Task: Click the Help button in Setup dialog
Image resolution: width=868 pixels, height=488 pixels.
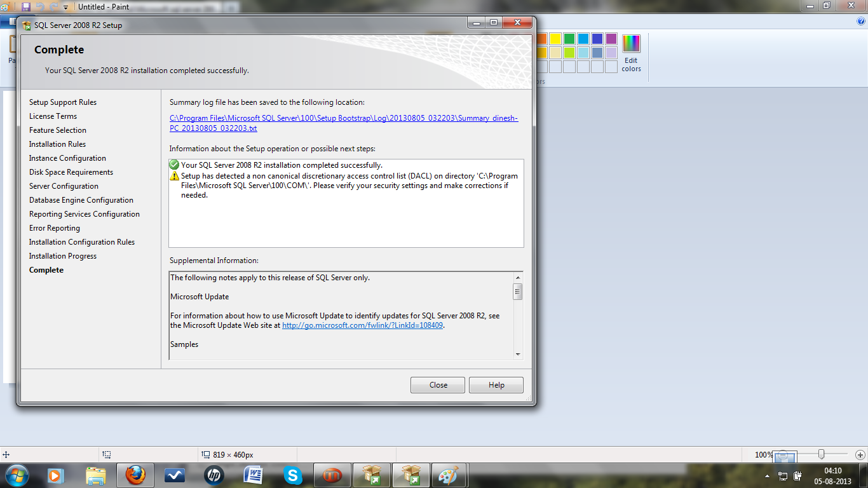Action: coord(496,385)
